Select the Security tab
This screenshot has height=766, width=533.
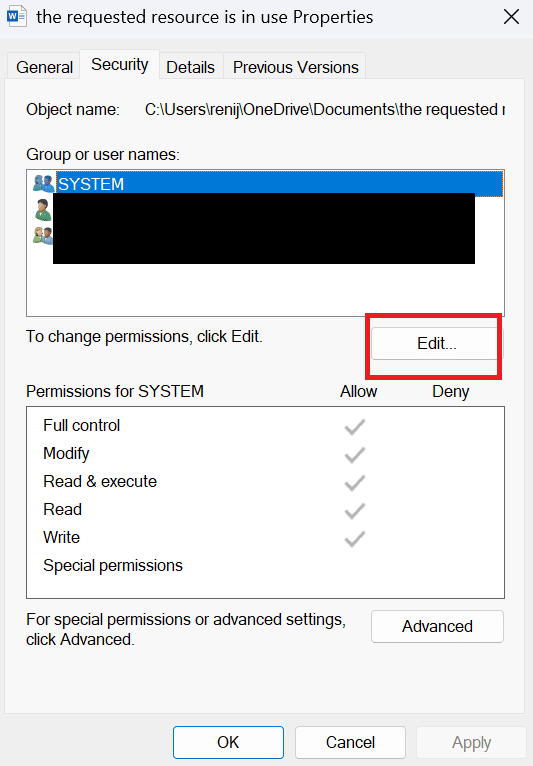tap(120, 64)
